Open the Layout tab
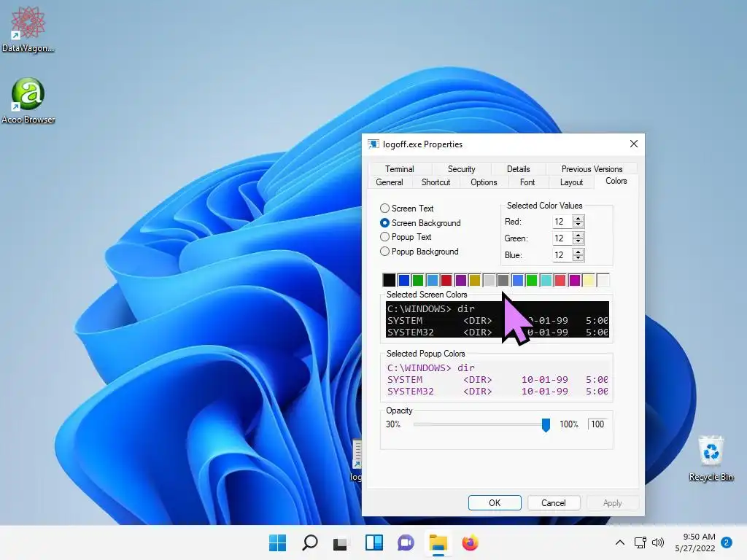 571,182
